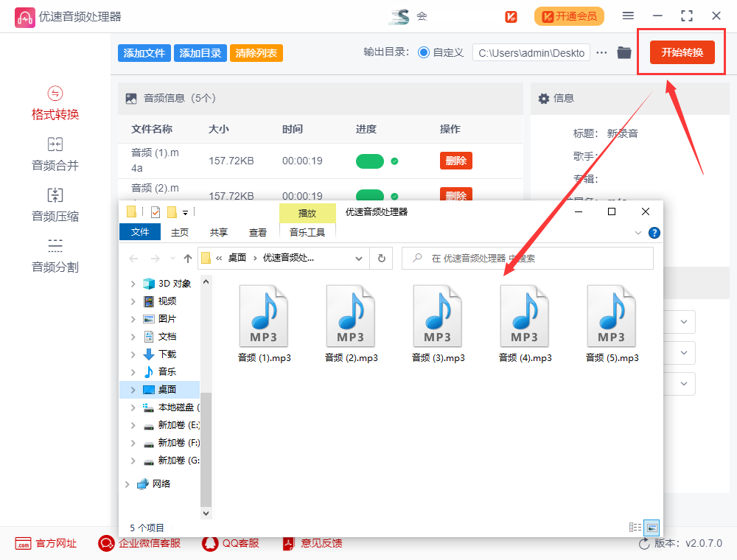
Task: Click the 优速音频处理器 app logo icon
Action: [24, 18]
